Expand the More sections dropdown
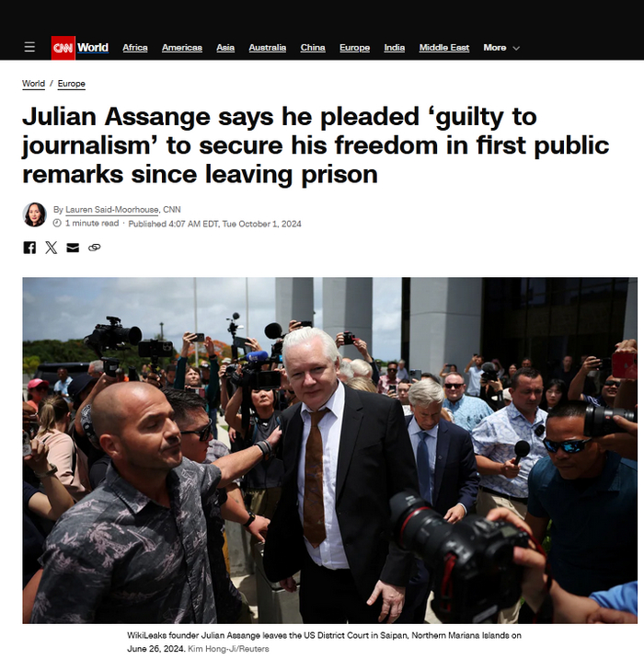Screen dimensions: 644x659 501,48
